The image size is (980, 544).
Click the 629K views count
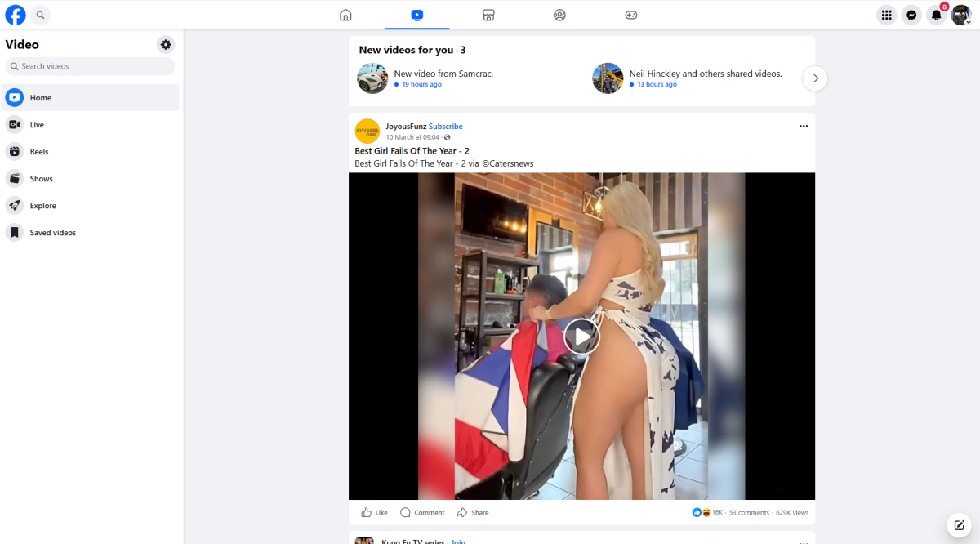click(x=792, y=513)
